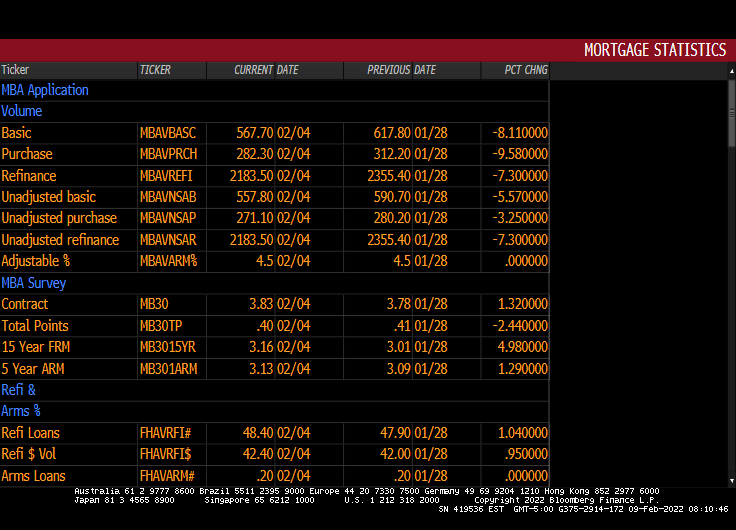Image resolution: width=736 pixels, height=530 pixels.
Task: Click the Unadjusted purchase row label
Action: 59,218
